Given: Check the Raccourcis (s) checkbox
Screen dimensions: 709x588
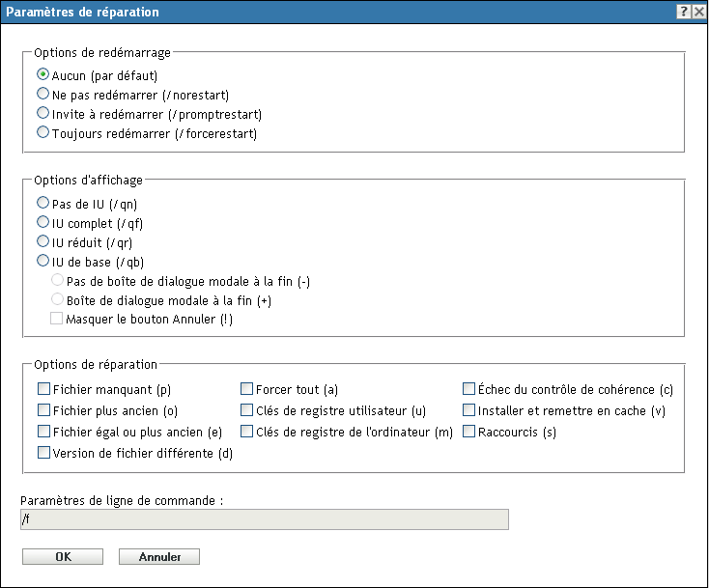Looking at the screenshot, I should [x=469, y=432].
